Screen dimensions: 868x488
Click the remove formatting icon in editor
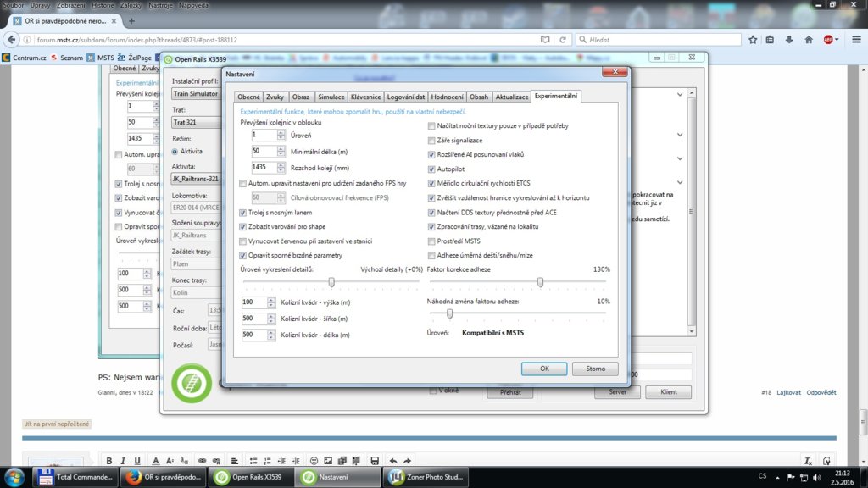[808, 460]
